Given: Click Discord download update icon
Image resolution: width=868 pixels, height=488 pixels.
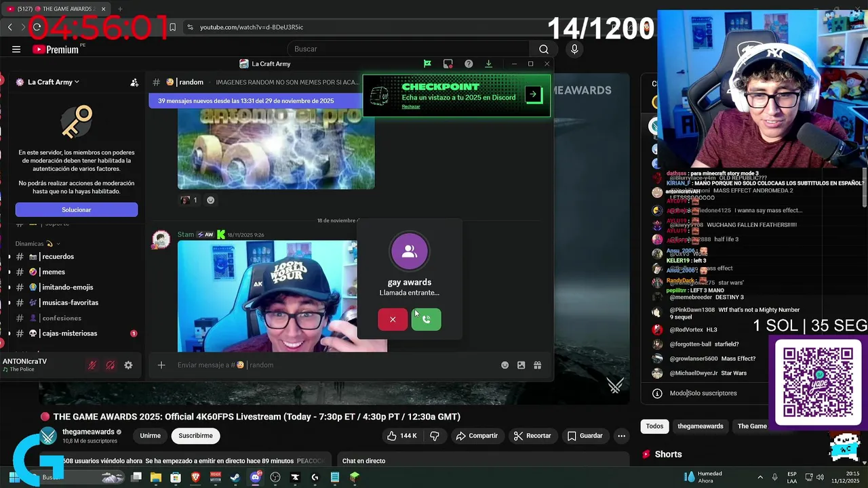Looking at the screenshot, I should pyautogui.click(x=488, y=64).
